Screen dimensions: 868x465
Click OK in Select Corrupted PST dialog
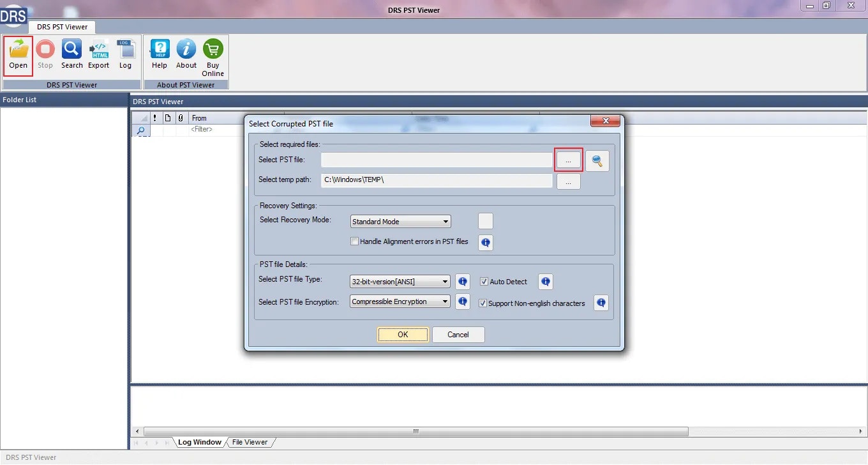(403, 335)
